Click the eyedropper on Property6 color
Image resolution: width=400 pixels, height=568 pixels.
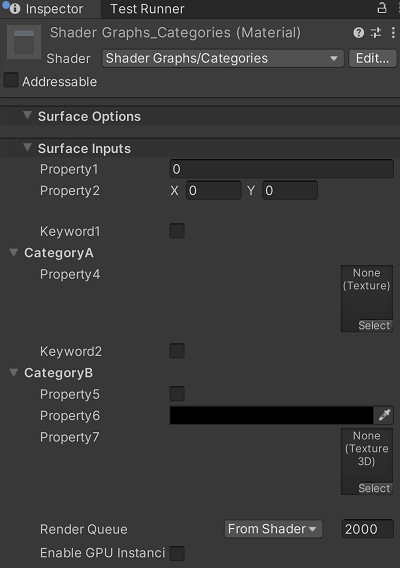pos(384,415)
